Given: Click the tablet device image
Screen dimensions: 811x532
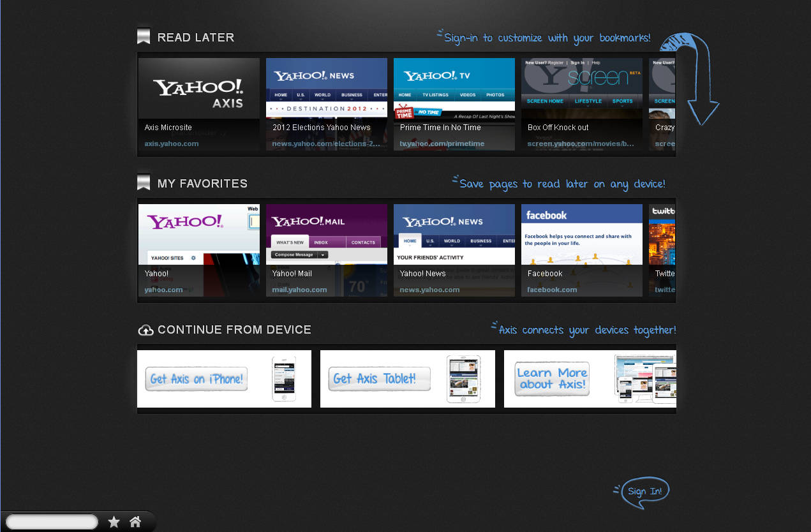Looking at the screenshot, I should pyautogui.click(x=463, y=379).
